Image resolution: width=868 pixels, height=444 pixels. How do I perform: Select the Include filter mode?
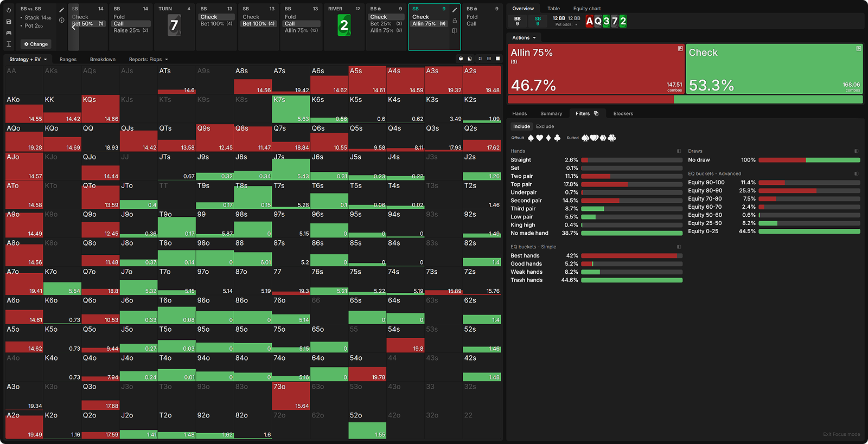click(x=521, y=126)
